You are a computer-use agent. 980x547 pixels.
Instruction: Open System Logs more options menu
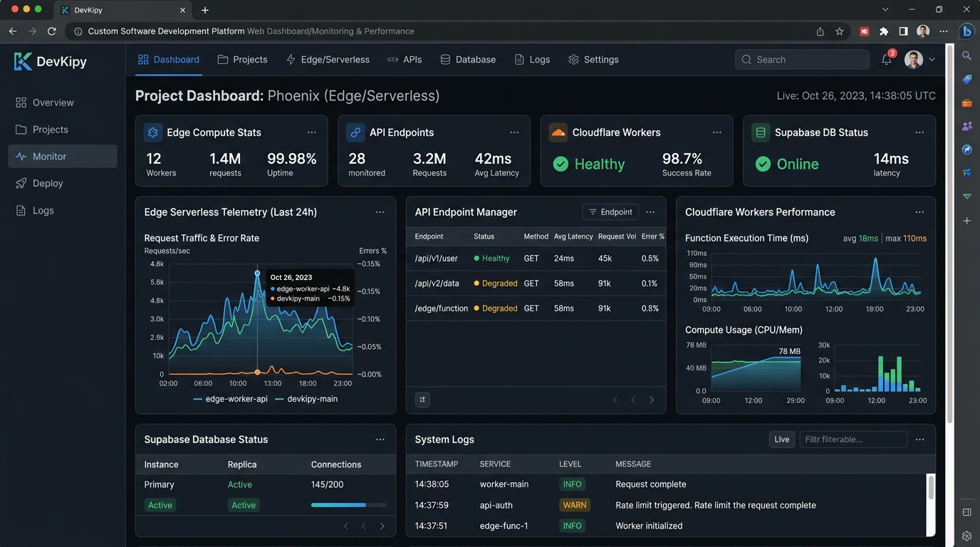pyautogui.click(x=919, y=439)
